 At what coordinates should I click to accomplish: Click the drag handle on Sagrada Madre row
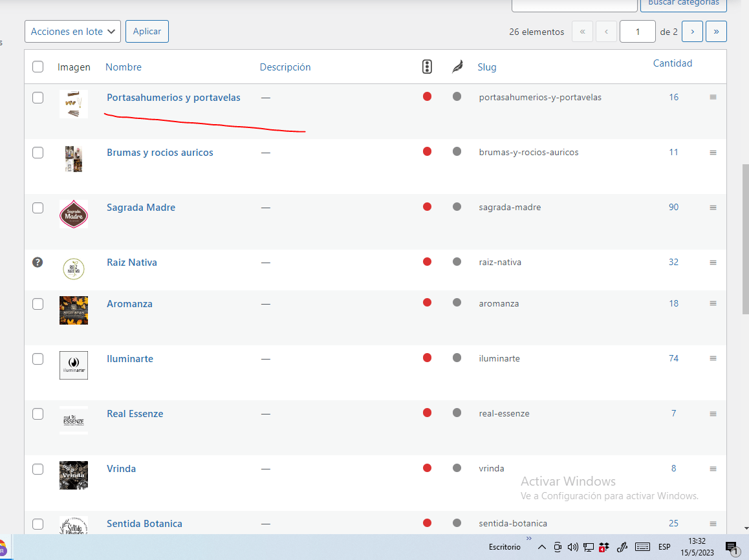tap(713, 207)
